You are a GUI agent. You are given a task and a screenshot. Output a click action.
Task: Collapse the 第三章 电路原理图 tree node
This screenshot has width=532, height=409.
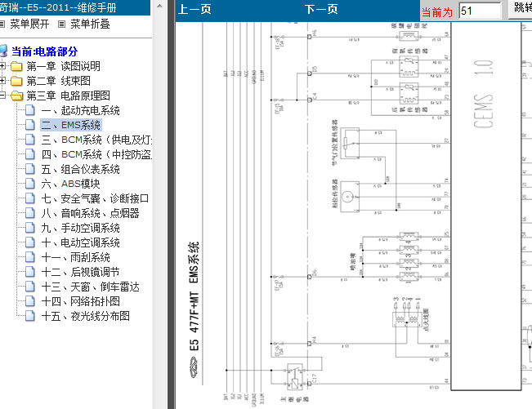[2, 96]
